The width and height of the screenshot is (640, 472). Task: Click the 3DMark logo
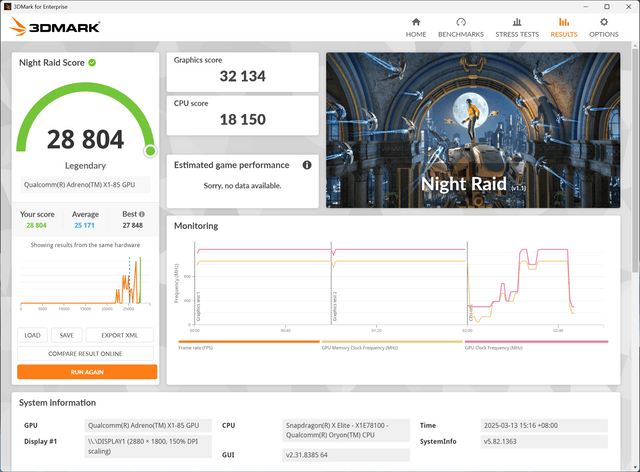(55, 27)
